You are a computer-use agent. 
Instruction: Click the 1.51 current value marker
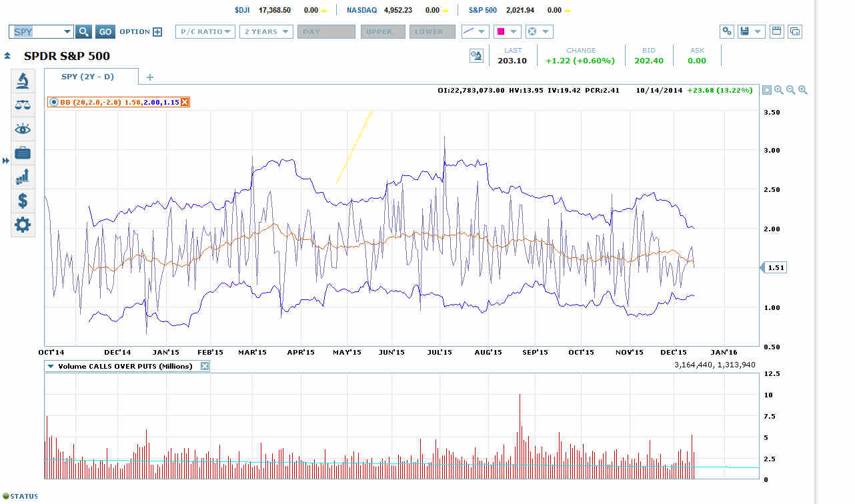[773, 267]
